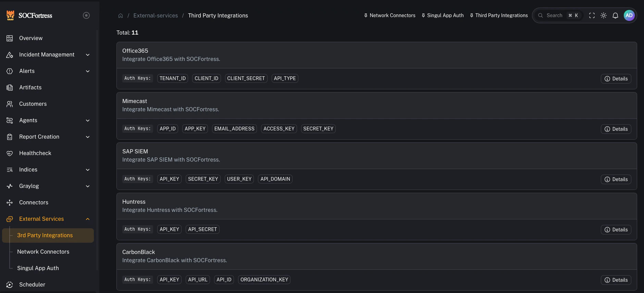The width and height of the screenshot is (644, 293).
Task: Open pinned Singul App Auth shortcut
Action: point(443,15)
